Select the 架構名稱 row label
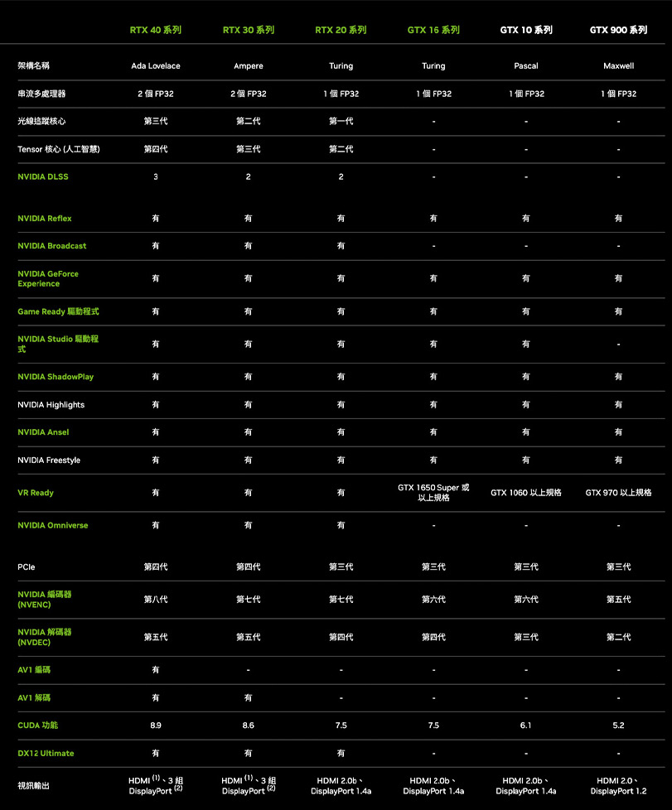The width and height of the screenshot is (672, 810). [x=34, y=65]
